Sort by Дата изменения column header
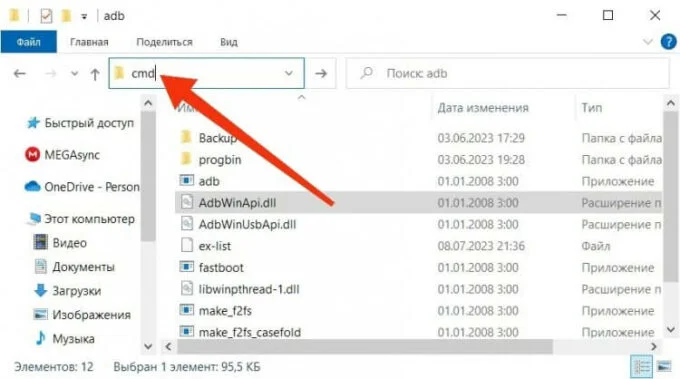 pyautogui.click(x=483, y=108)
